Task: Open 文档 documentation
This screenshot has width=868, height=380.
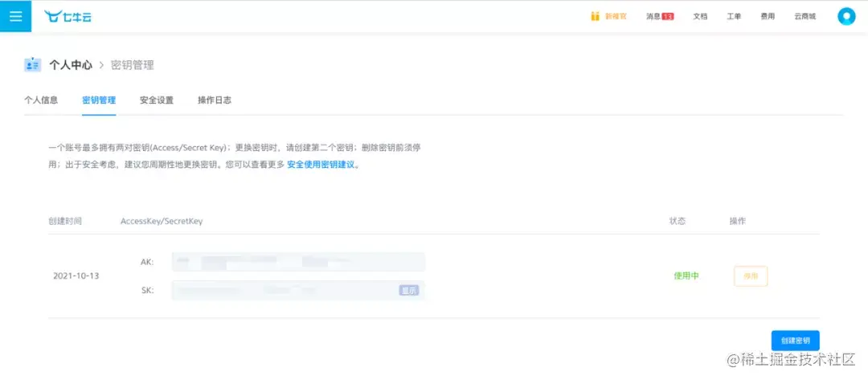Action: point(700,17)
